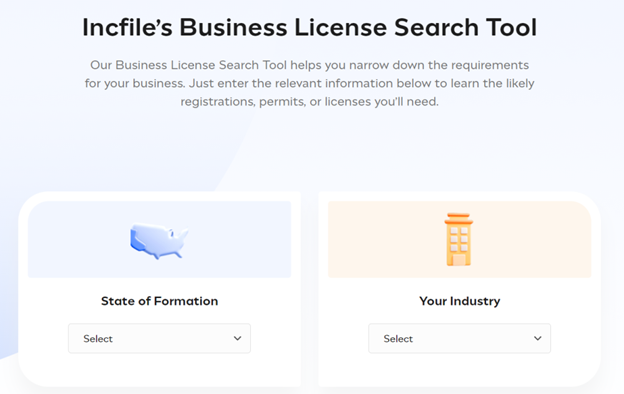Click the peach building banner panel
624x394 pixels.
pos(459,239)
